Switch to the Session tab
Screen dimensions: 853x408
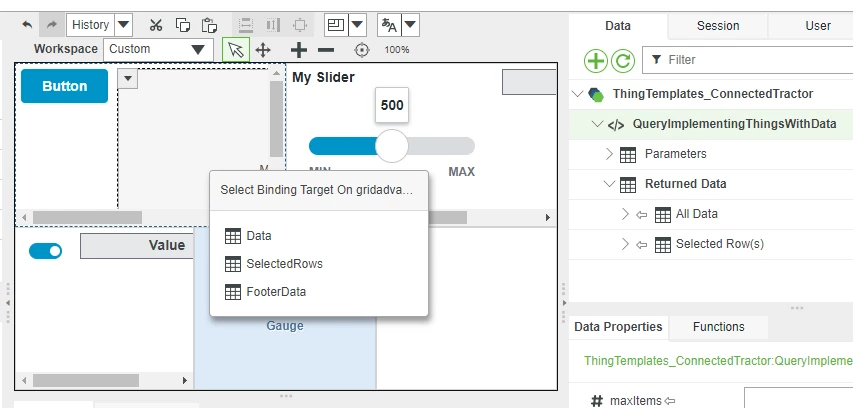(x=718, y=26)
